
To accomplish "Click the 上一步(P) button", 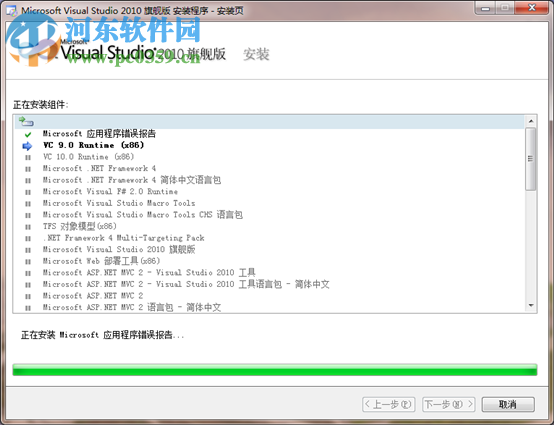I will pos(389,404).
